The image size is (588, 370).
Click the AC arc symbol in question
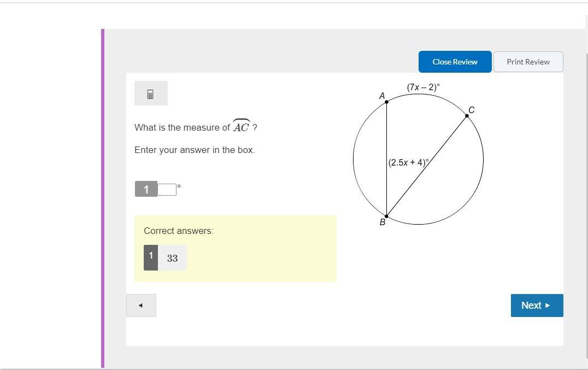coord(241,127)
